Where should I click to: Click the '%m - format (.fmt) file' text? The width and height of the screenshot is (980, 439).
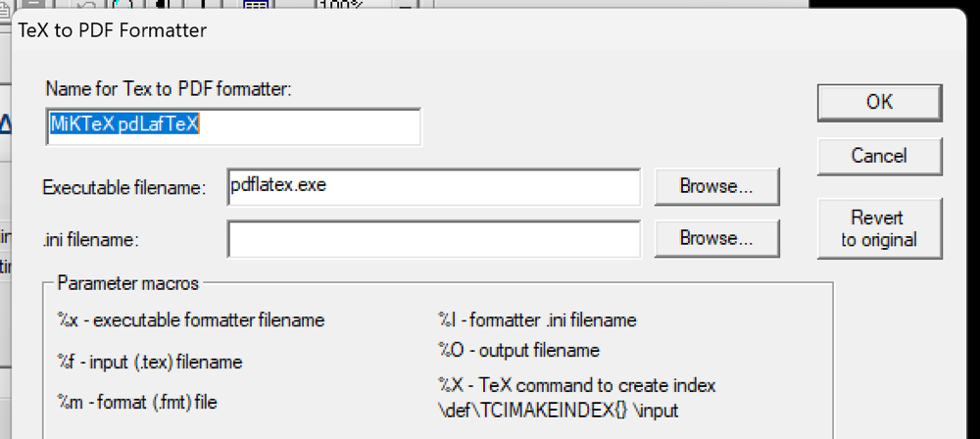tap(137, 402)
